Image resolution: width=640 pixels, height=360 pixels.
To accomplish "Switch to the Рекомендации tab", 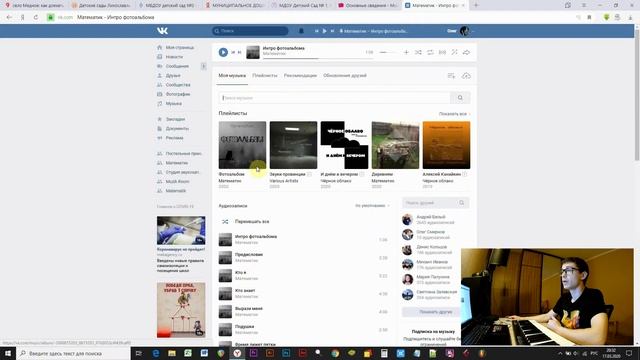I will (x=300, y=76).
